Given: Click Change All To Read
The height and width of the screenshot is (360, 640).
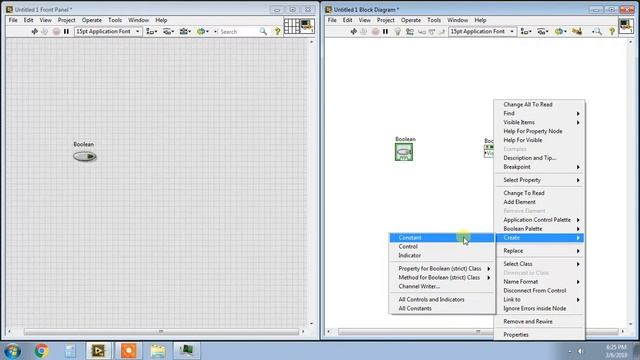Looking at the screenshot, I should [x=539, y=104].
